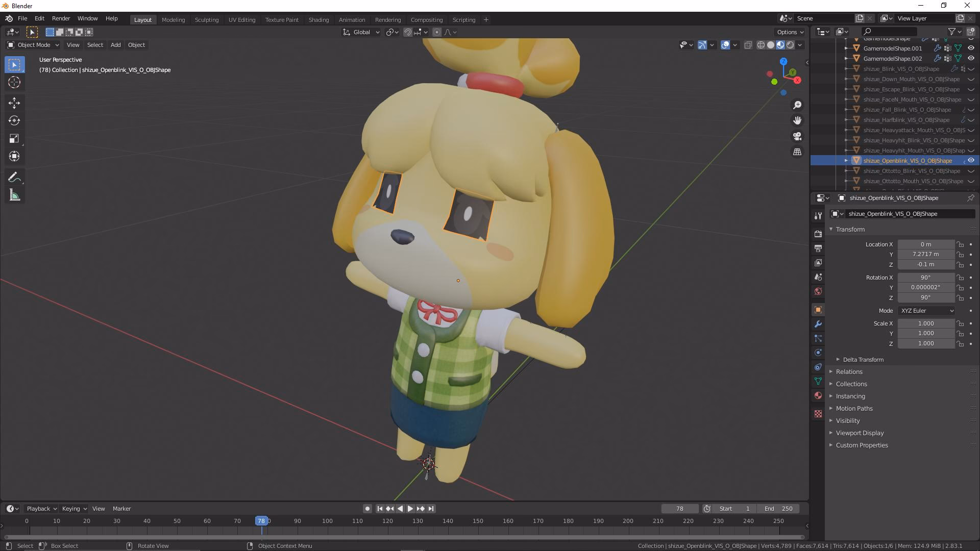Open the Texture properties checker tab
This screenshot has height=551, width=980.
pyautogui.click(x=818, y=414)
